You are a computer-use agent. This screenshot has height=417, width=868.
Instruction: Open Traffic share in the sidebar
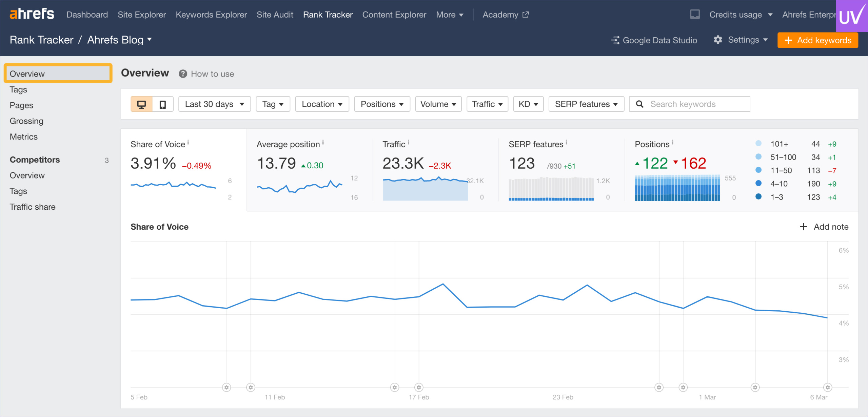(33, 207)
